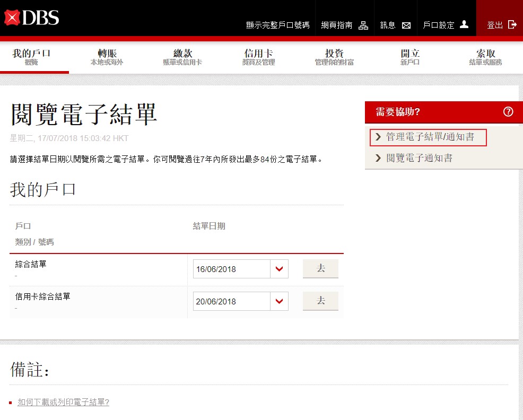This screenshot has width=523, height=420.
Task: Open the 投資 navigation tab
Action: [334, 57]
